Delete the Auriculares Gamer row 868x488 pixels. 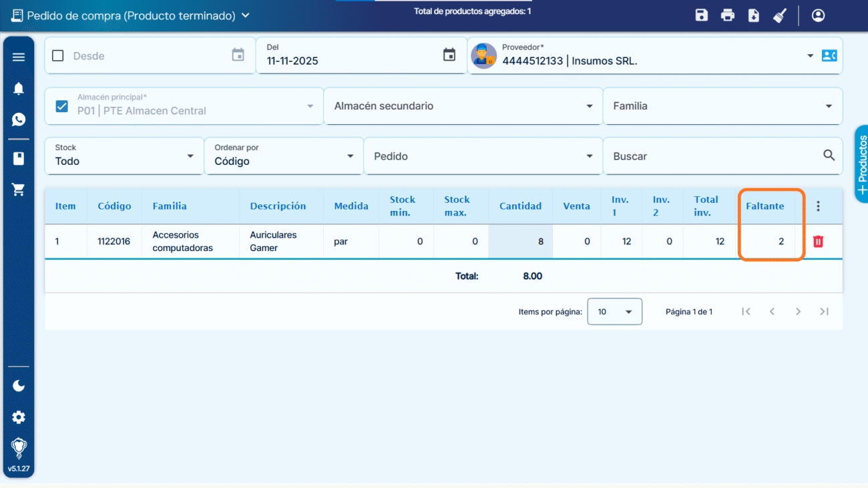point(818,242)
